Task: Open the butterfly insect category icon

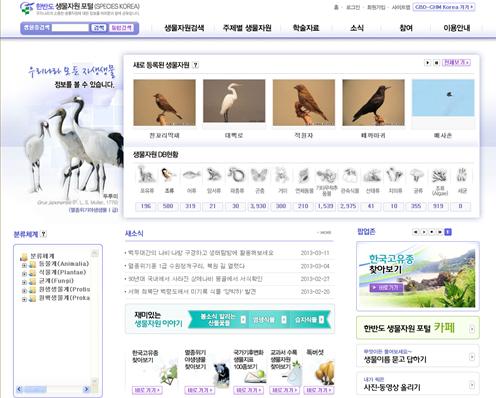Action: 259,175
